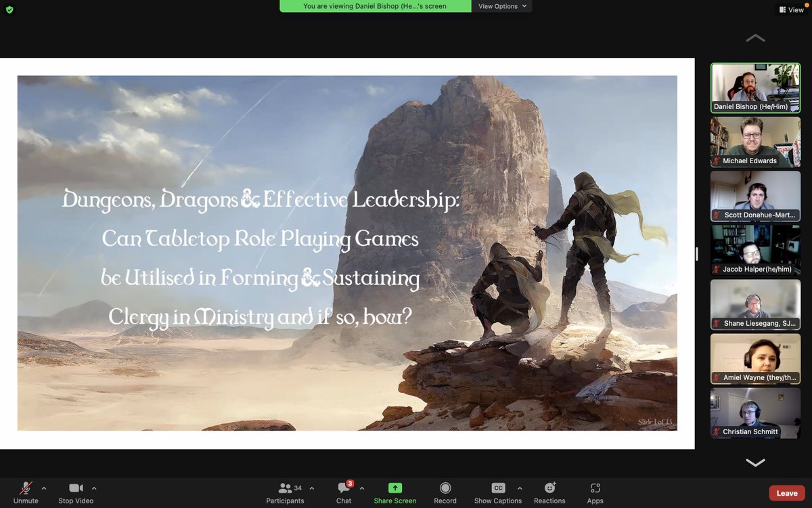Click the screen-sharing notification banner
This screenshot has width=812, height=508.
[x=376, y=6]
